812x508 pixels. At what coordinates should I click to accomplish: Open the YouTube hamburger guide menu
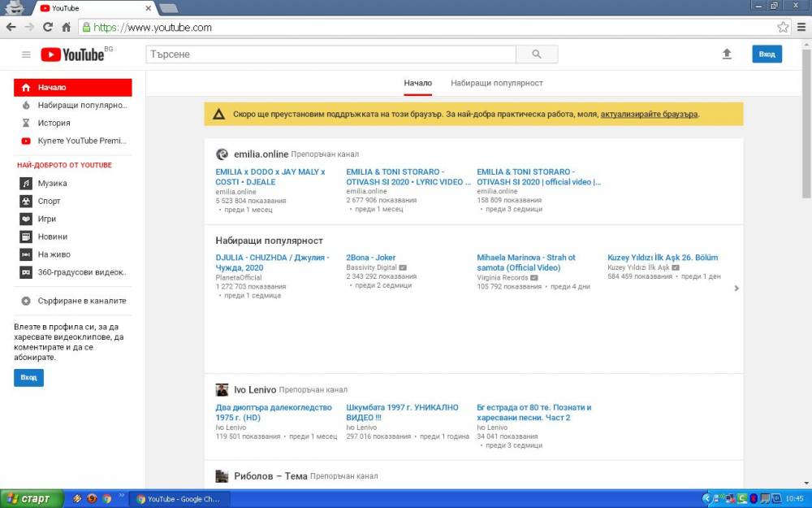tap(26, 54)
